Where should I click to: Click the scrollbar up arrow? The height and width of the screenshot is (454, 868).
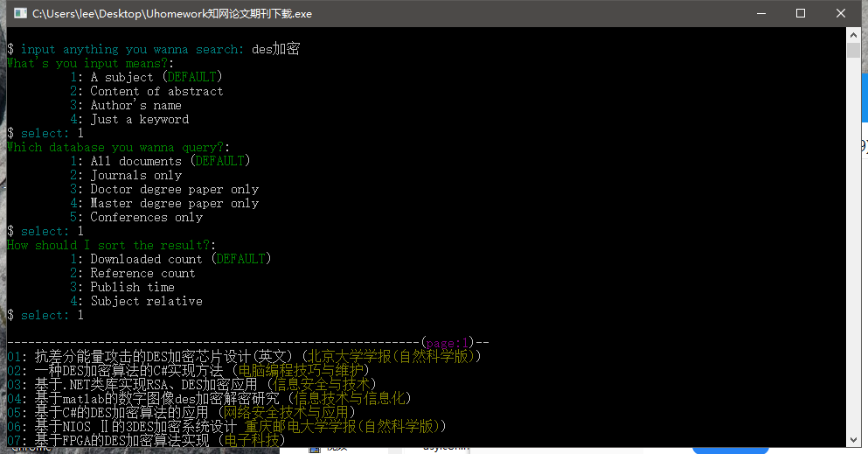point(853,35)
